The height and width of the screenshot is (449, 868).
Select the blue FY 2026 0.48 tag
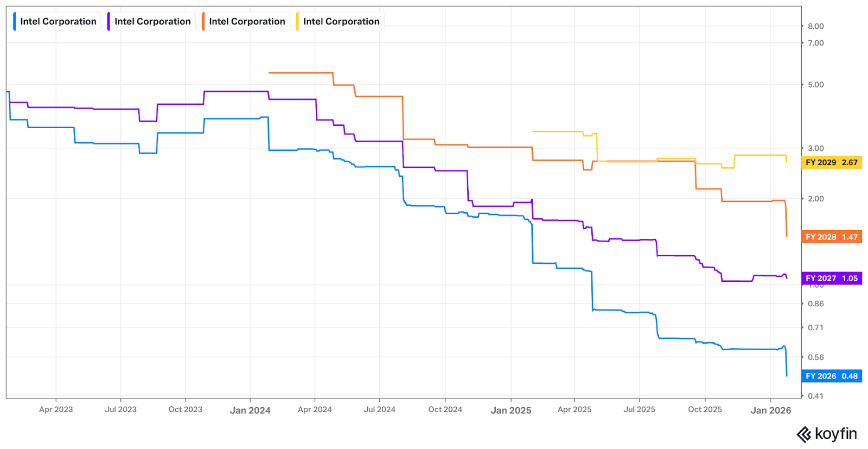click(x=831, y=376)
